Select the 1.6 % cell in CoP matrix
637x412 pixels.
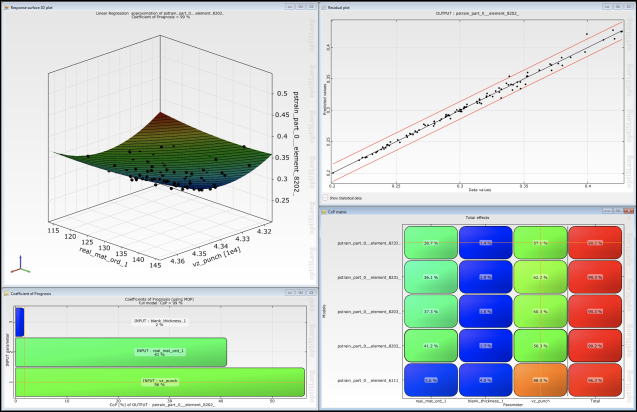click(x=485, y=311)
